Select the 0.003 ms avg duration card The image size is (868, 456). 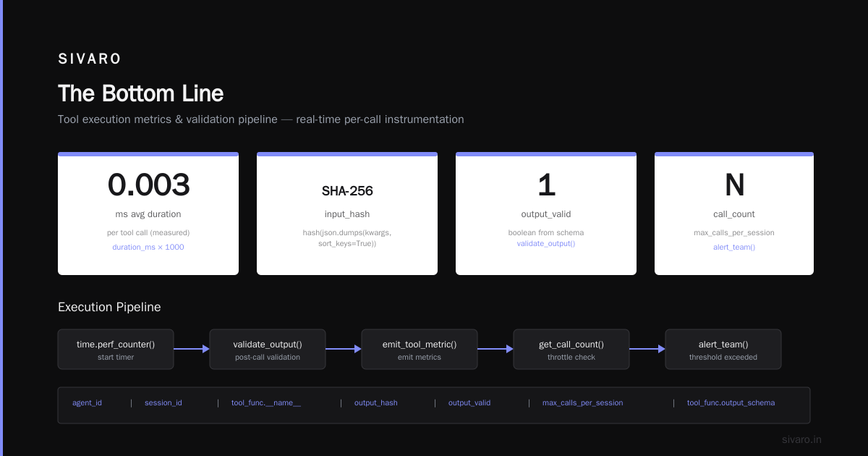click(x=148, y=214)
